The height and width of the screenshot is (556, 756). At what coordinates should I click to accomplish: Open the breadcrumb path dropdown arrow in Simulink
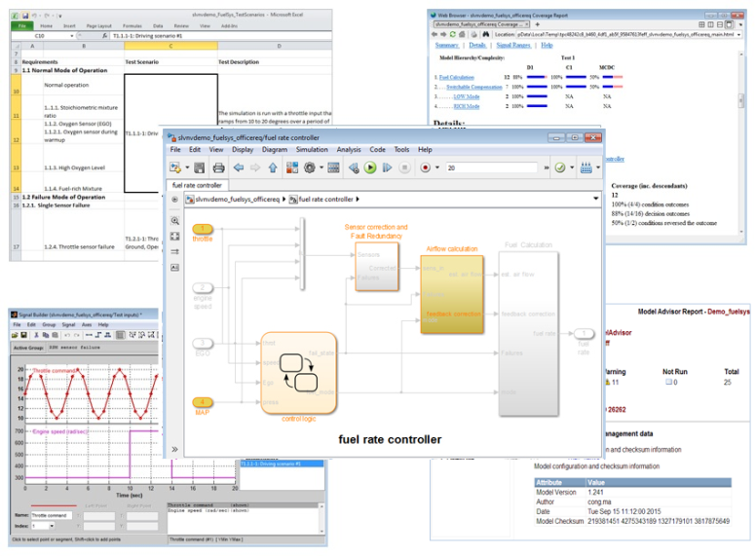(x=596, y=199)
